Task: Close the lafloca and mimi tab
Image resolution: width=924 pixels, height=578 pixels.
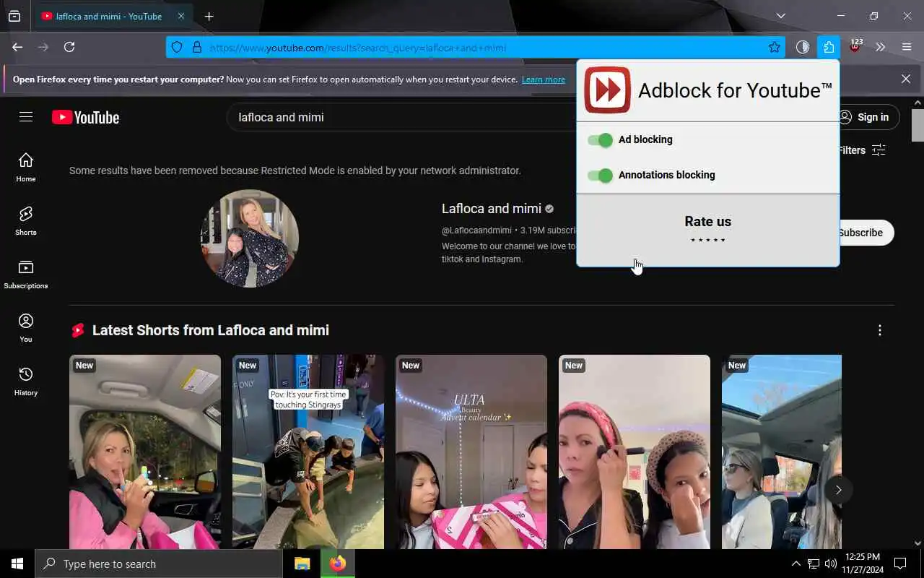Action: tap(181, 16)
